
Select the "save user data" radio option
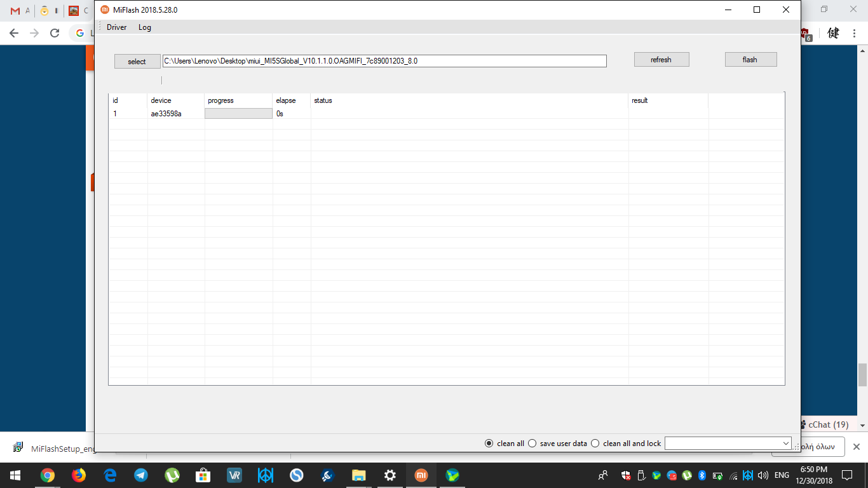(532, 444)
